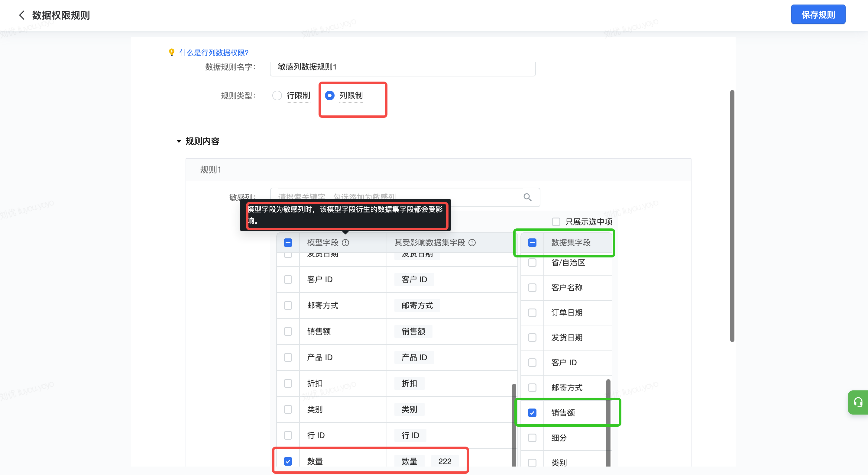This screenshot has height=475, width=868.
Task: Click the 数量 tag in affected dataset column
Action: 409,461
